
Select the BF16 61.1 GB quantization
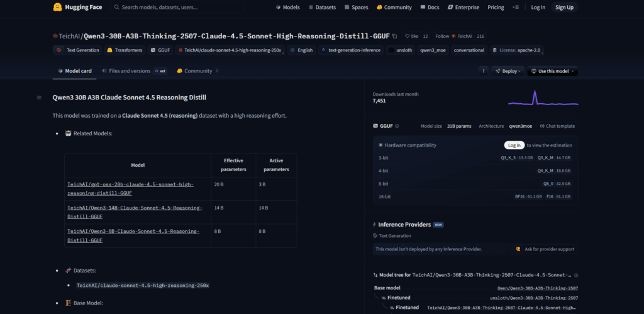[528, 197]
